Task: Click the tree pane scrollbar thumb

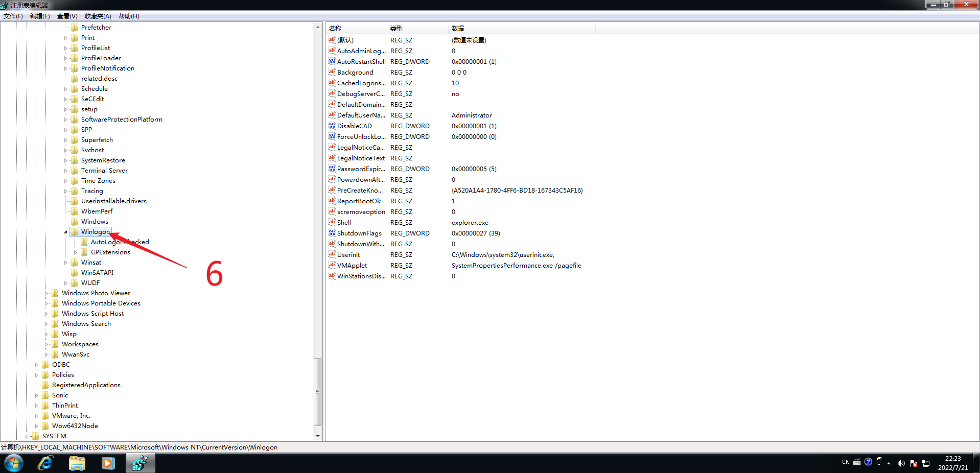Action: click(x=318, y=392)
